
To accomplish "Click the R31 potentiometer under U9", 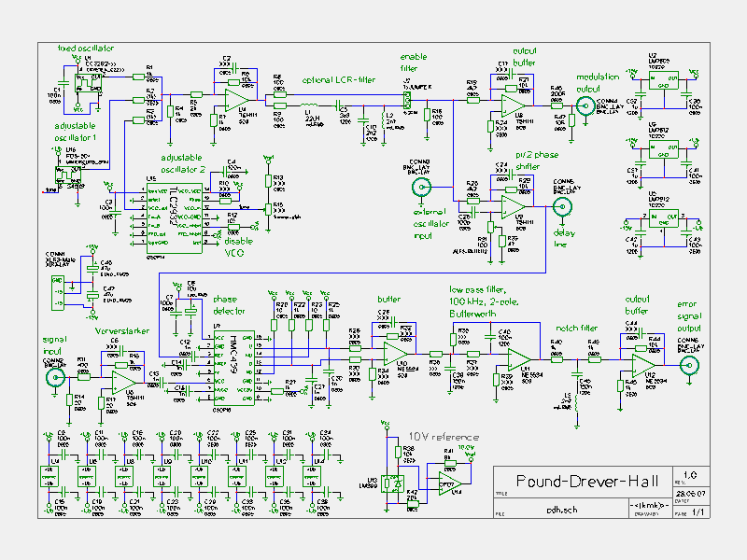I will point(490,227).
